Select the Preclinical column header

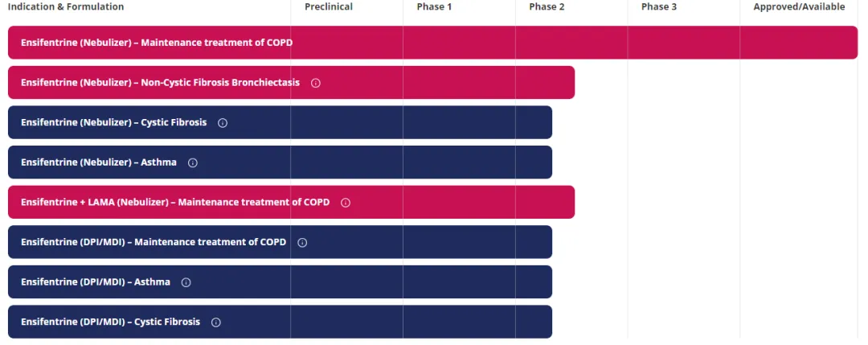coord(329,7)
